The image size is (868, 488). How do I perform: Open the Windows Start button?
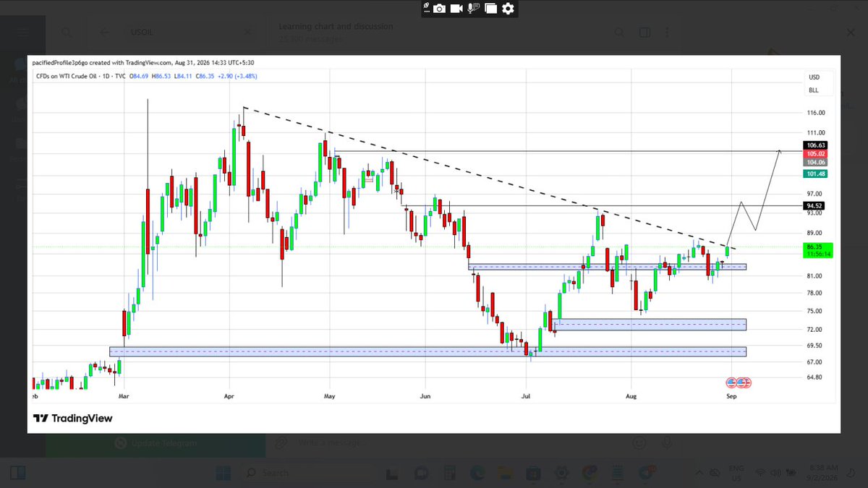click(224, 474)
